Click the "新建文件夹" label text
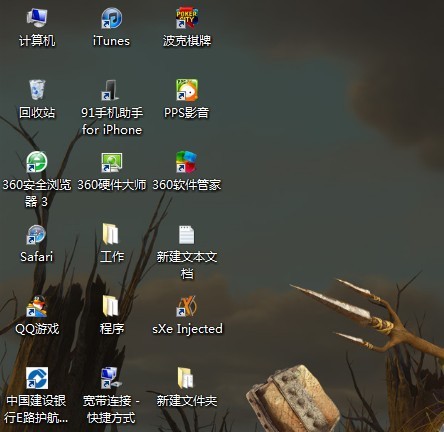 [187, 401]
